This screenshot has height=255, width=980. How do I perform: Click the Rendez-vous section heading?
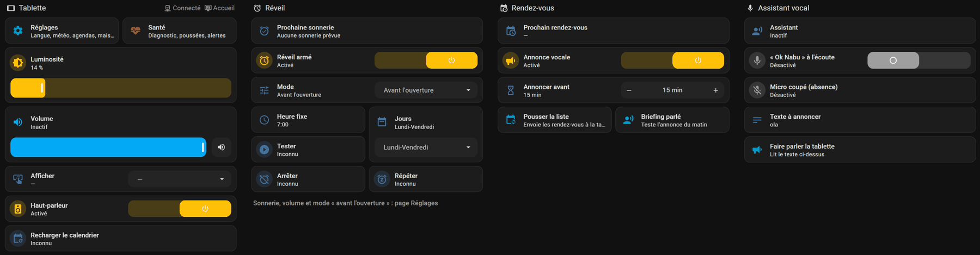coord(533,8)
